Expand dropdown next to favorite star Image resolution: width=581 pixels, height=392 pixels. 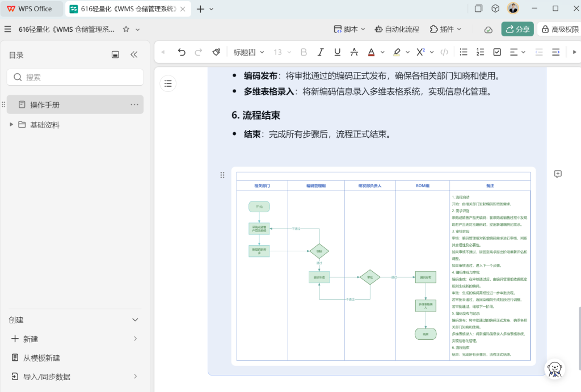coord(137,29)
